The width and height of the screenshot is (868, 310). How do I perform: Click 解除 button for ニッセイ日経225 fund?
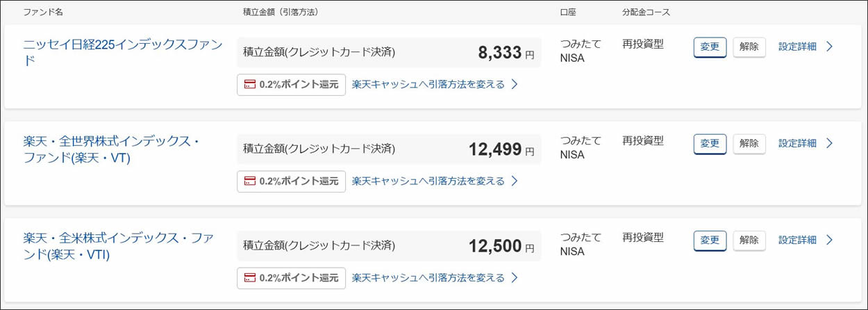749,47
